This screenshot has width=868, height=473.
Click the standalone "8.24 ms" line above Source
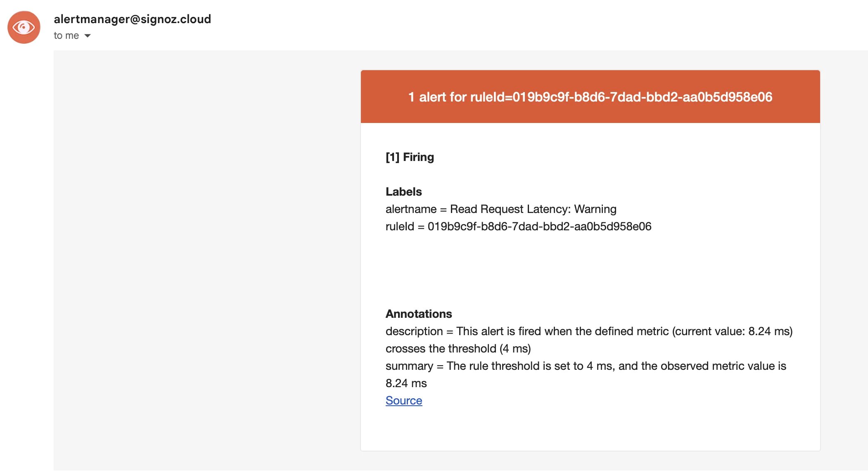(x=406, y=383)
